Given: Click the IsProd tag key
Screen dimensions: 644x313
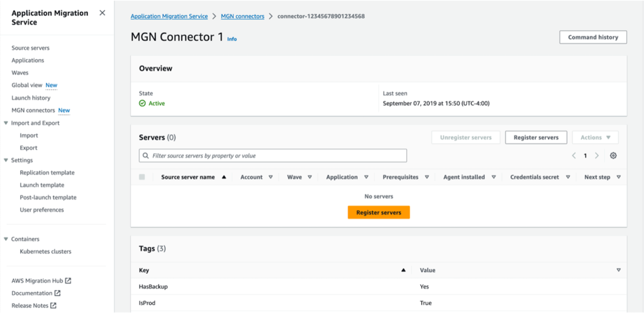Looking at the screenshot, I should click(x=147, y=303).
